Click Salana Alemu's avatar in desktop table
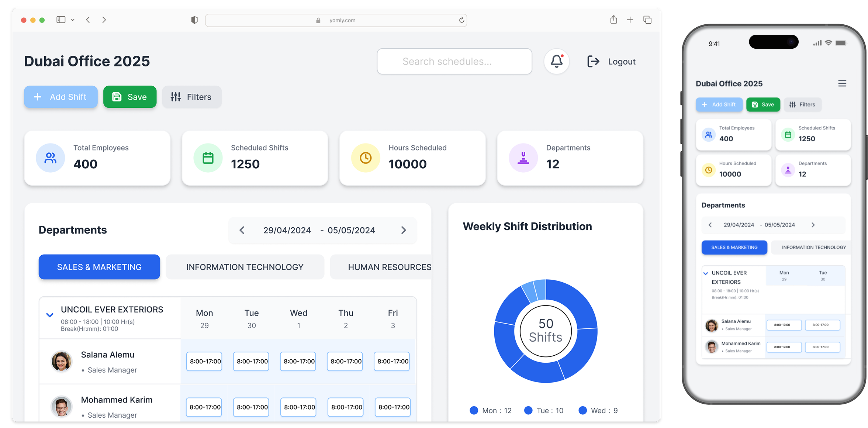 coord(61,361)
